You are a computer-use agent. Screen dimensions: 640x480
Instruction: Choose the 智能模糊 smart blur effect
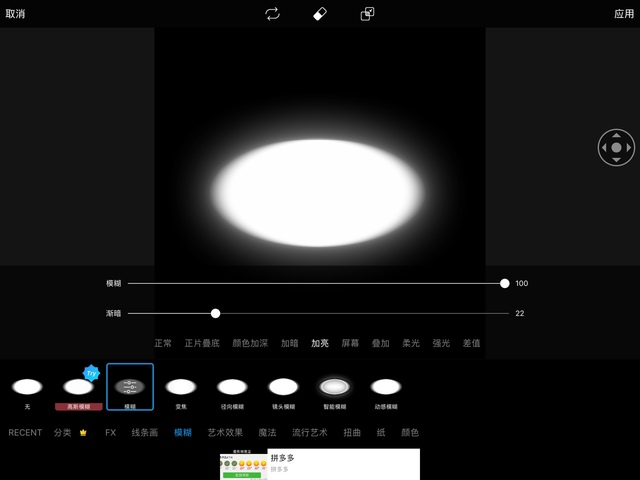tap(334, 387)
